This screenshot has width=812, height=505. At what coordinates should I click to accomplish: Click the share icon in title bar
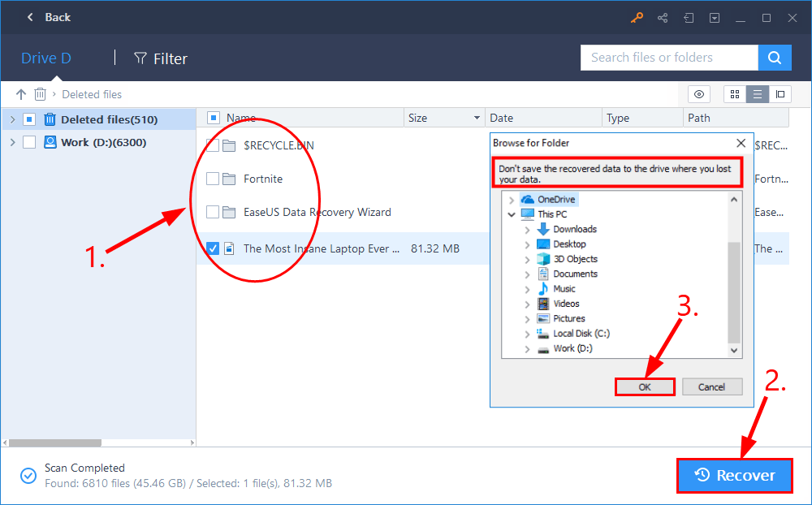coord(663,18)
